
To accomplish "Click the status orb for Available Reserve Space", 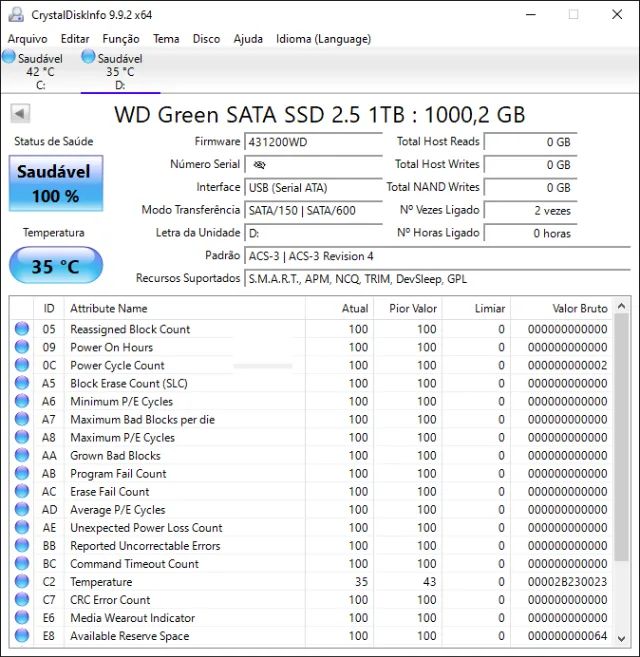I will 22,635.
